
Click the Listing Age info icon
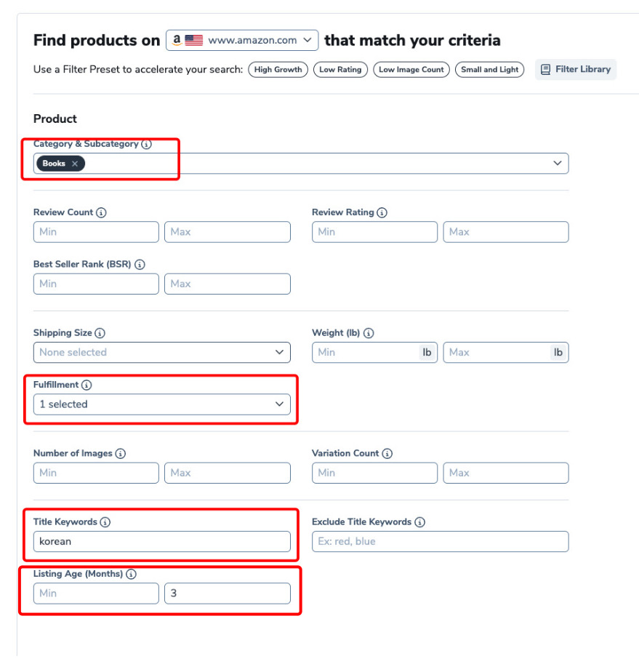pyautogui.click(x=131, y=575)
